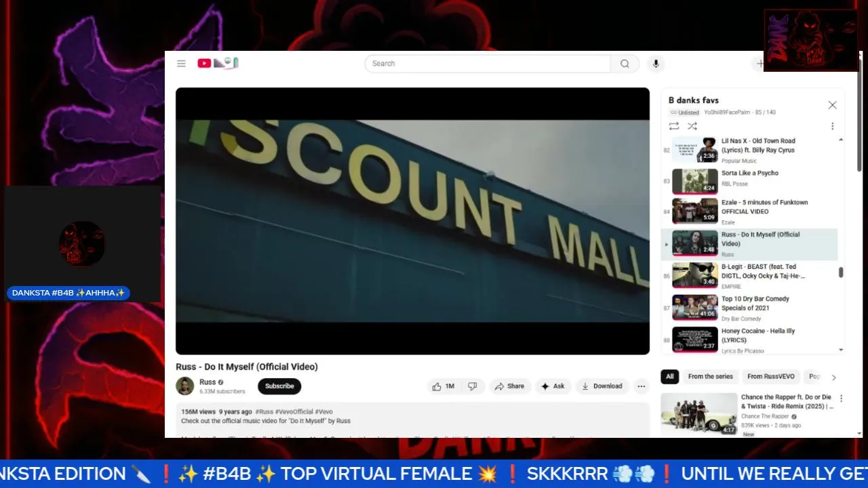Open Honey Cocaine - Hella Illy title
Image resolution: width=868 pixels, height=488 pixels.
pos(758,335)
